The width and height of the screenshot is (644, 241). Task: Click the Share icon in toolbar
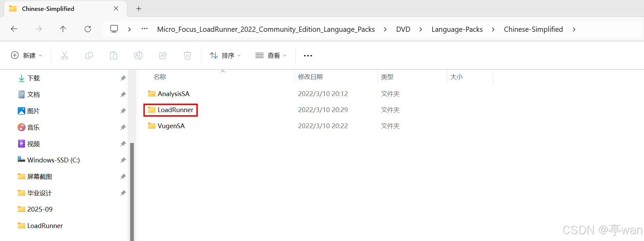click(163, 55)
